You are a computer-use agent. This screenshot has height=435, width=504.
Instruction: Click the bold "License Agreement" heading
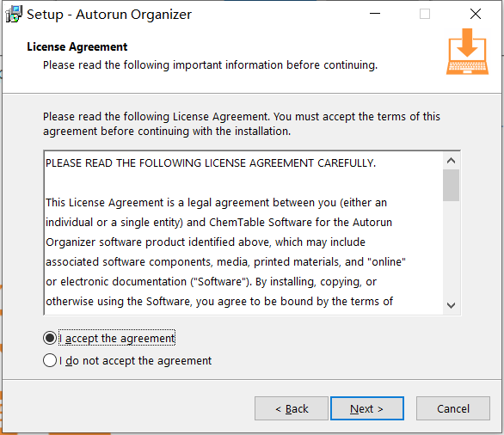[77, 47]
